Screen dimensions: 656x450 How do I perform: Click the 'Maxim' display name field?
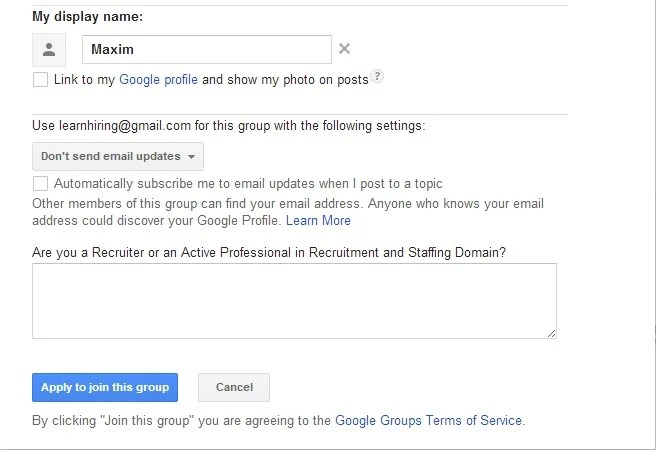206,50
